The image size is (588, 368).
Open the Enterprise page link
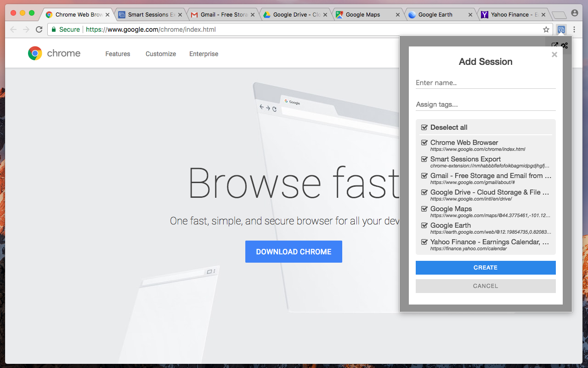(x=204, y=54)
